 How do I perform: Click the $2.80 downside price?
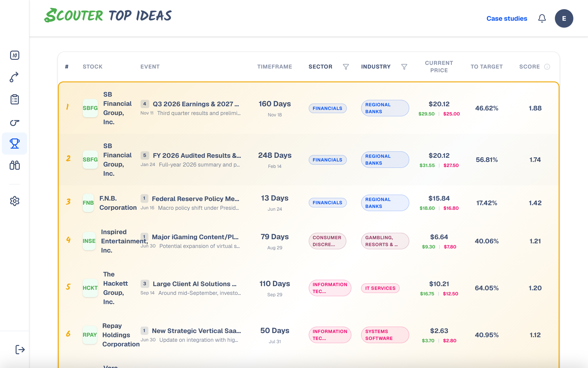pos(449,341)
